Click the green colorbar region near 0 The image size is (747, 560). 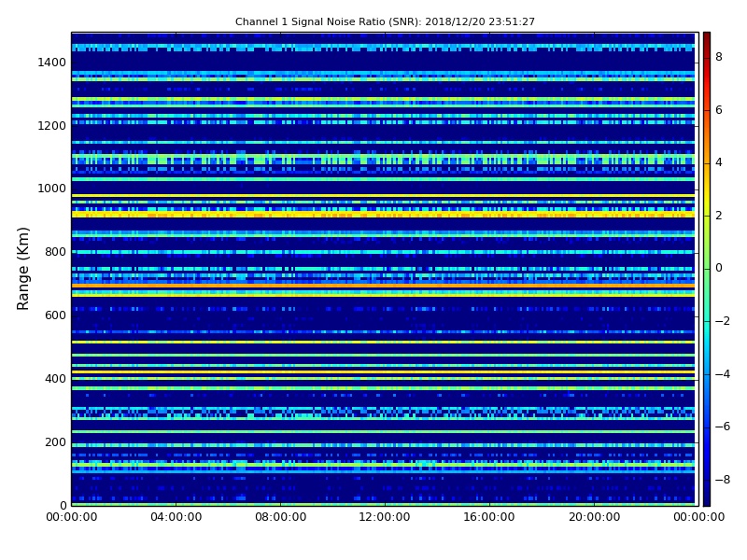(x=707, y=268)
